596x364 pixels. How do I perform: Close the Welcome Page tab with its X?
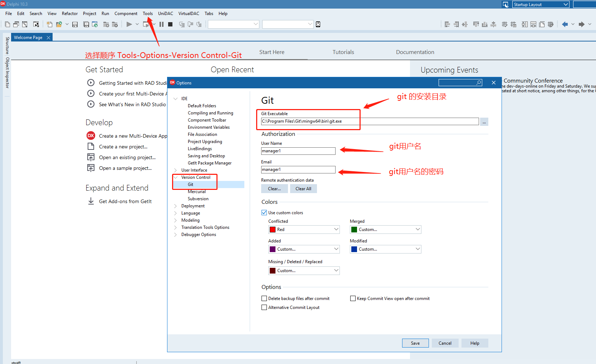48,38
